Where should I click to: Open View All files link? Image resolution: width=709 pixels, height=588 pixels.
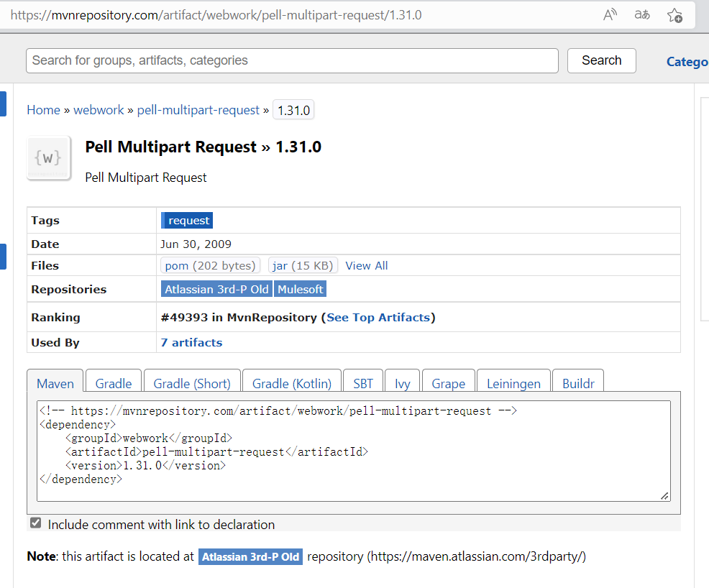[x=367, y=266]
